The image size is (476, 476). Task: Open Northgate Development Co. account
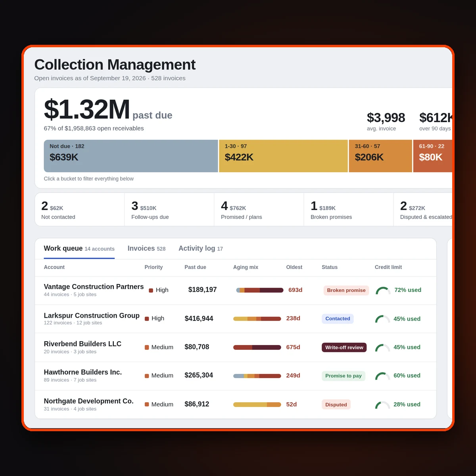89,401
